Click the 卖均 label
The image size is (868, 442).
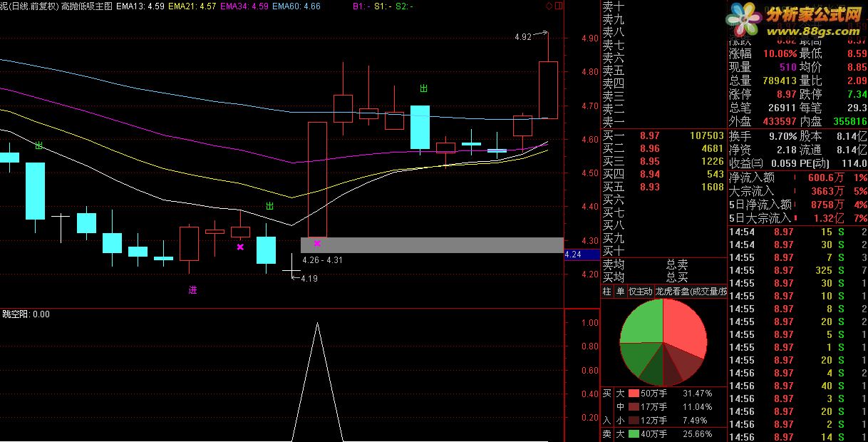(x=614, y=264)
